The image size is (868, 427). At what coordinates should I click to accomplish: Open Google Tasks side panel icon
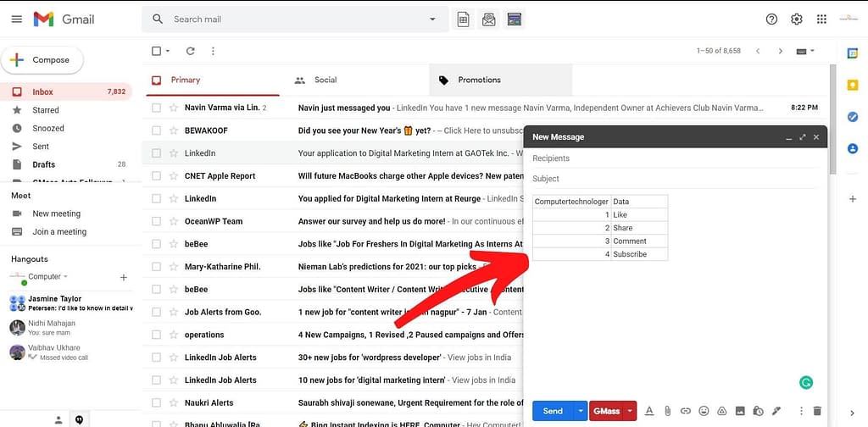(x=853, y=117)
